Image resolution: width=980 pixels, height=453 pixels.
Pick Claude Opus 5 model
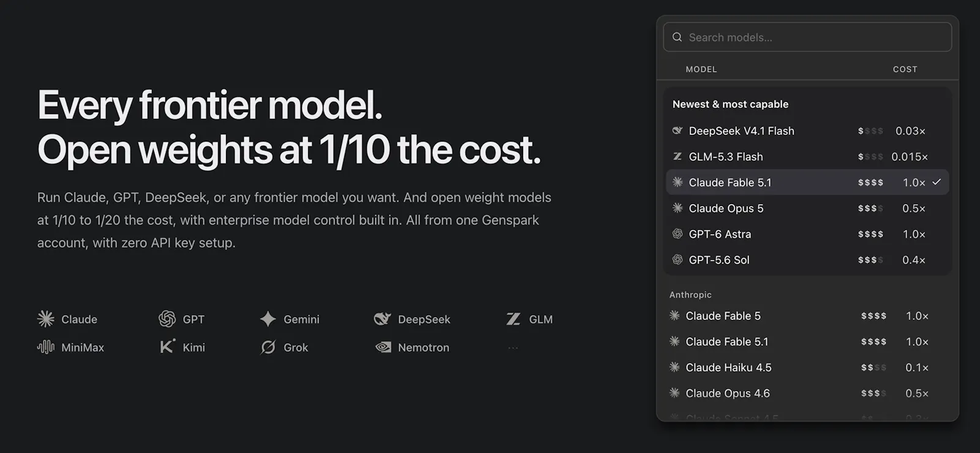point(807,208)
